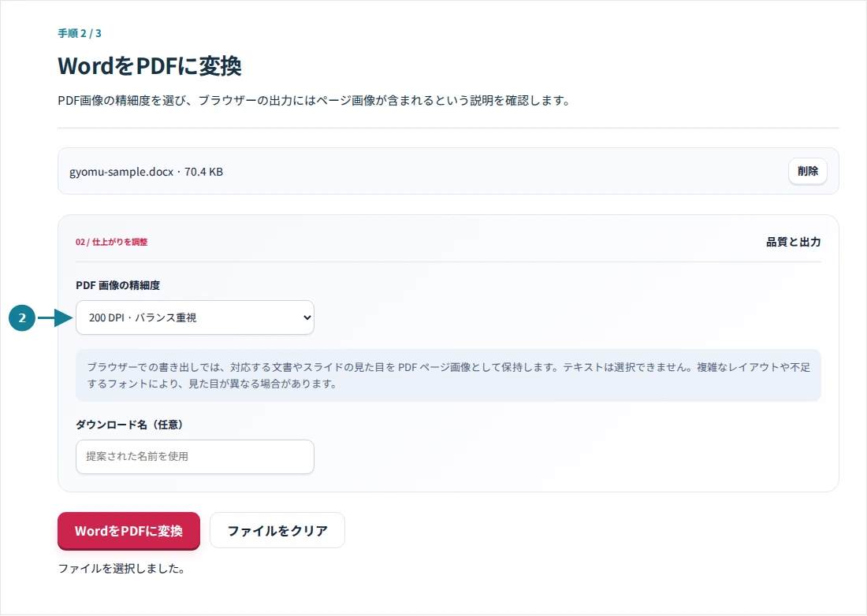Click the WordをPDFに変換 button
867x616 pixels.
(128, 531)
